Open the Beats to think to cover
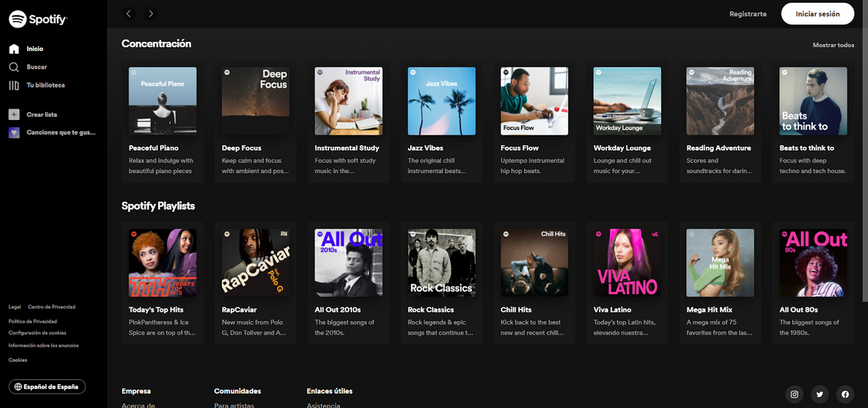868x408 pixels. click(x=813, y=101)
